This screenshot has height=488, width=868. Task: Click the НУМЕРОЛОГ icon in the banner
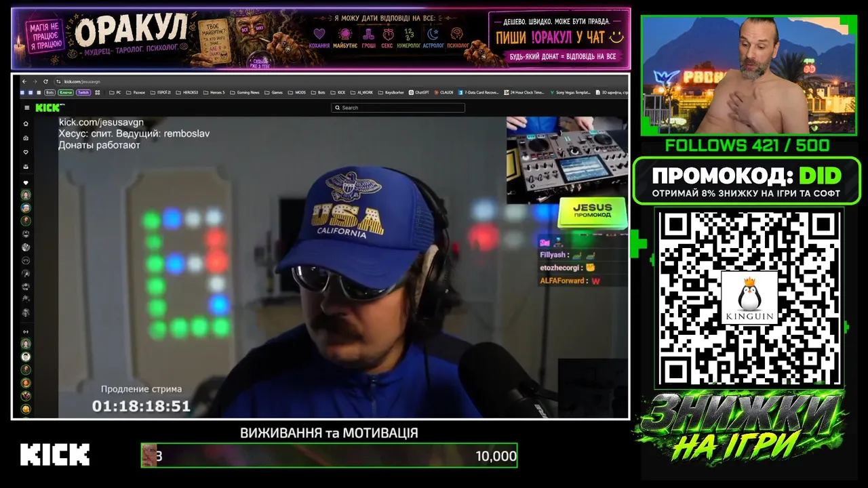[x=409, y=35]
